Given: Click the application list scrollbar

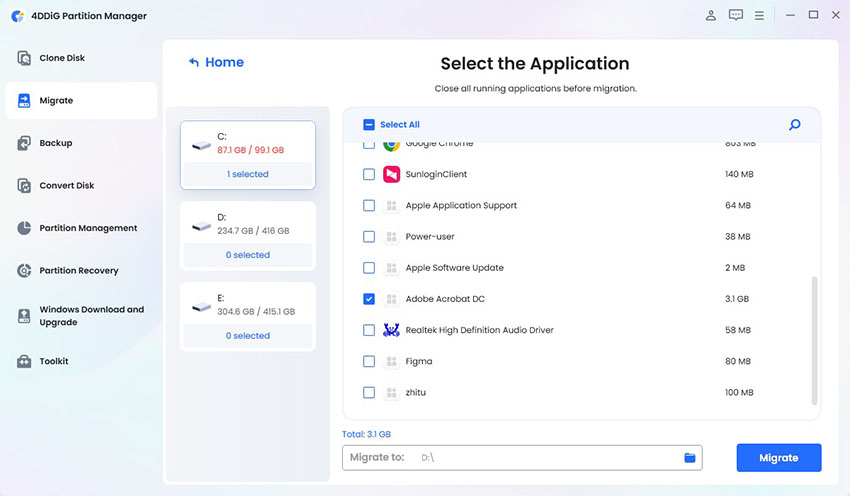Looking at the screenshot, I should point(814,340).
